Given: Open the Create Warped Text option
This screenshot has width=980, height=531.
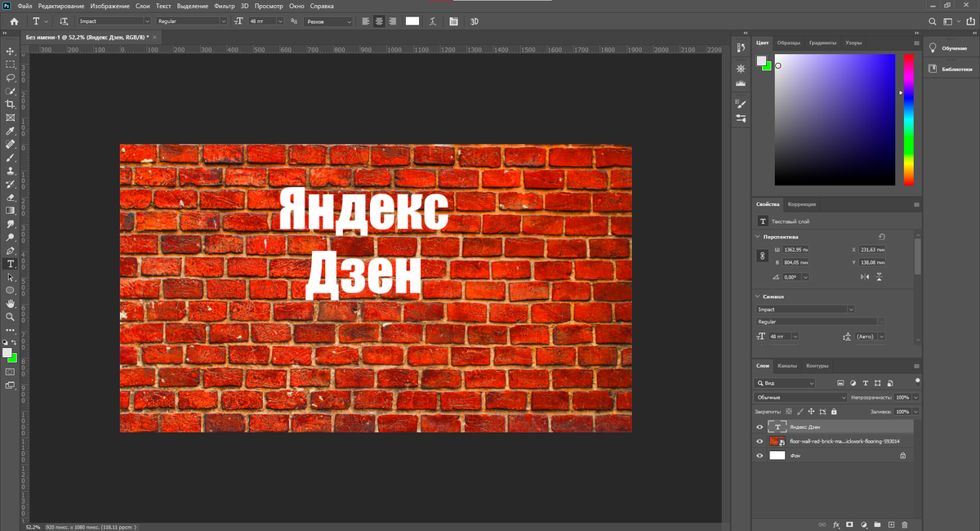Looking at the screenshot, I should tap(431, 21).
